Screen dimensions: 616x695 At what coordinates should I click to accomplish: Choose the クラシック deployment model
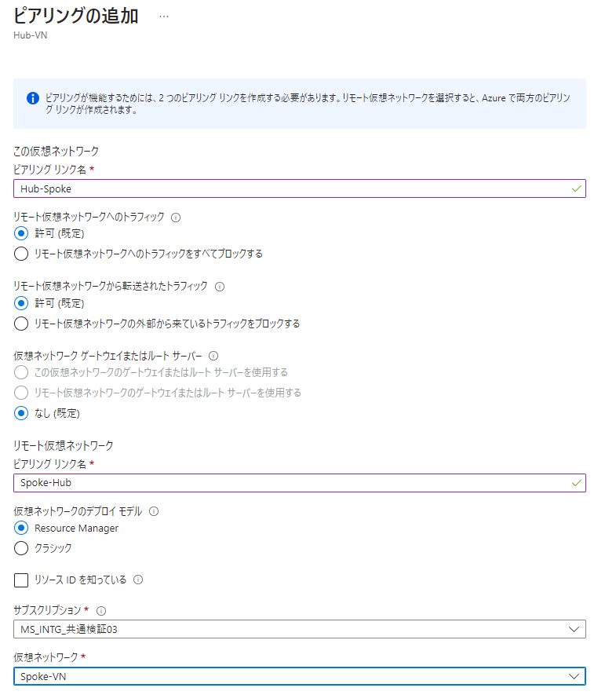[21, 548]
